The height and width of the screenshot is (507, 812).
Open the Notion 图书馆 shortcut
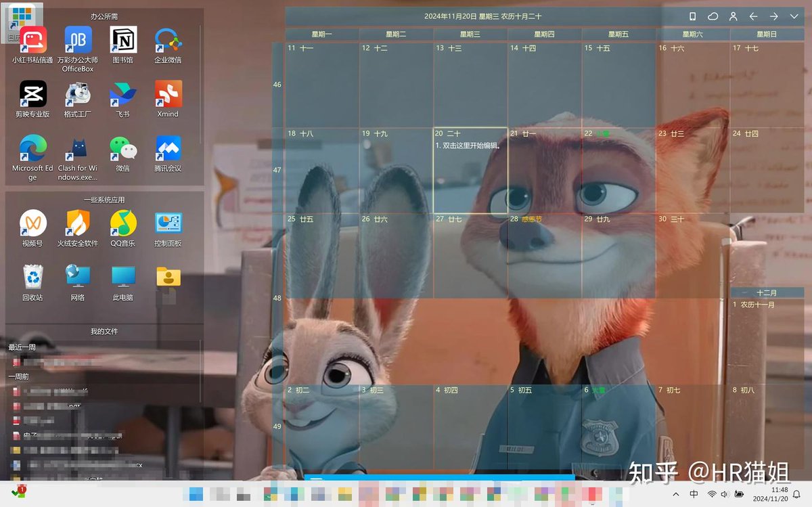click(x=122, y=45)
